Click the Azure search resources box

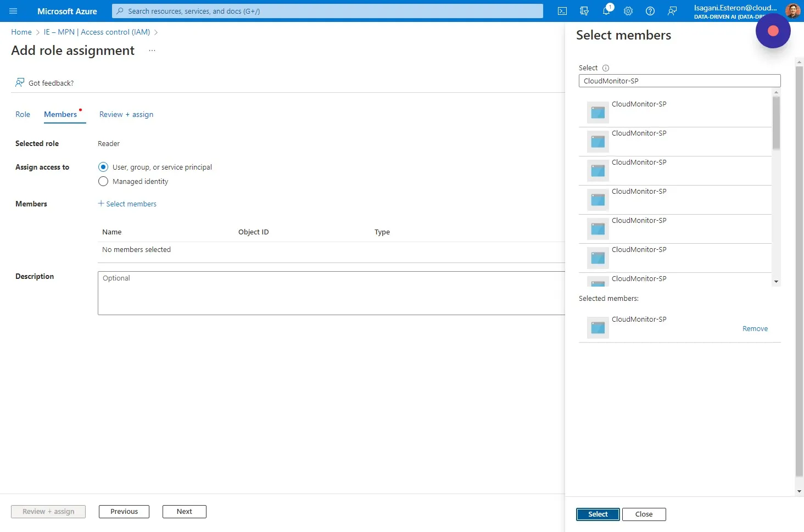click(327, 11)
